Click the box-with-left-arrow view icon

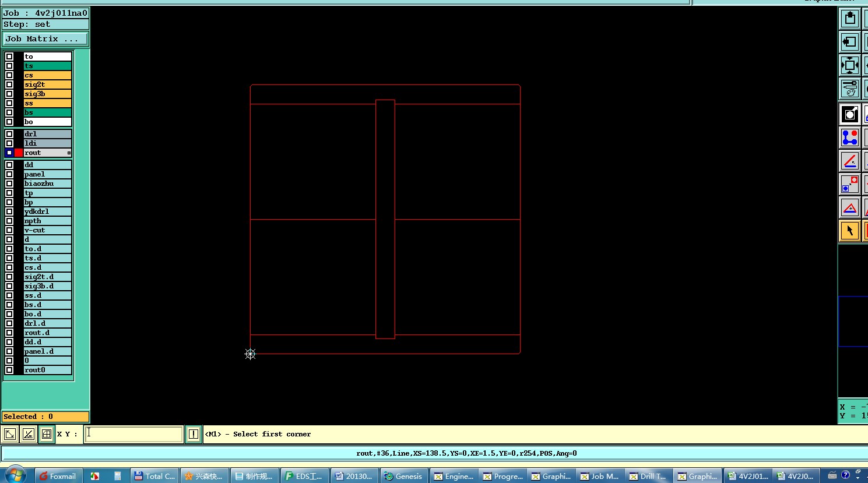pos(850,42)
